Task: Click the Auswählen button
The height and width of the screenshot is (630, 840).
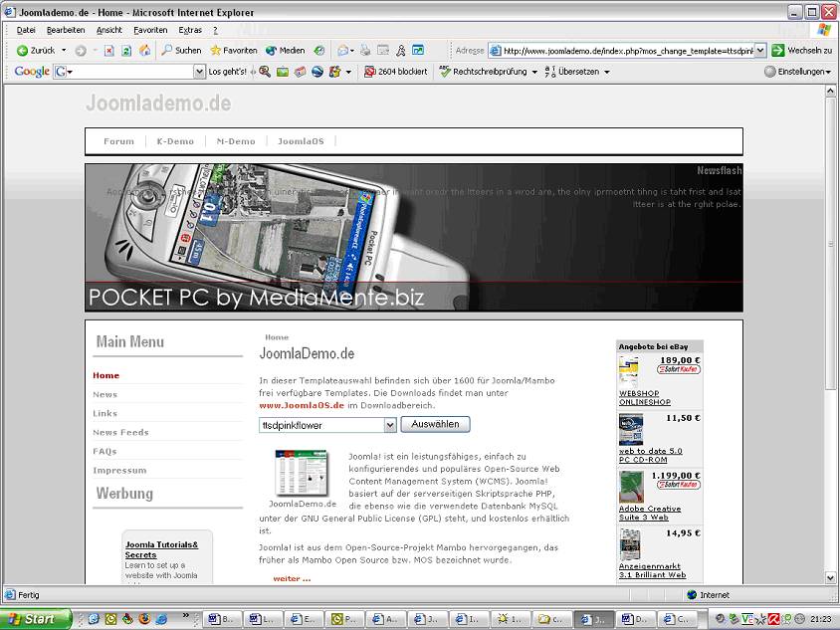Action: [435, 424]
